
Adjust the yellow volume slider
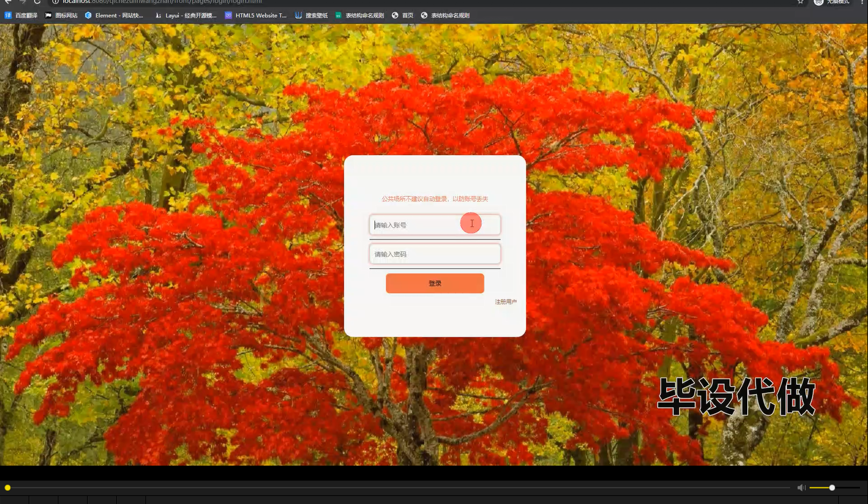click(834, 487)
